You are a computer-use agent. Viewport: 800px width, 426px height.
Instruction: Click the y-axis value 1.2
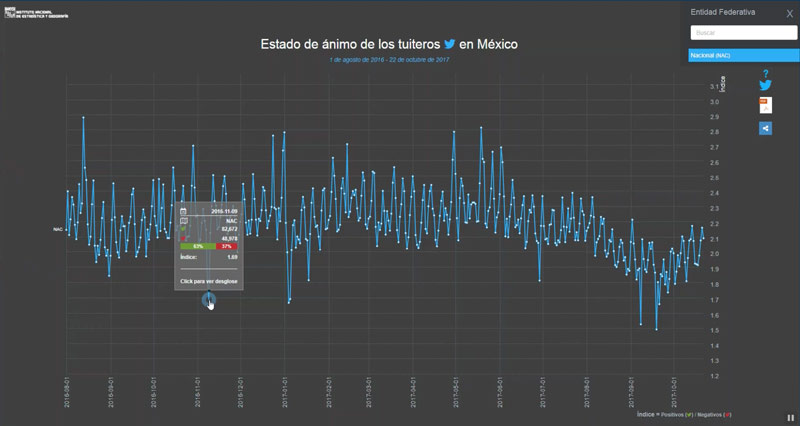coord(714,376)
